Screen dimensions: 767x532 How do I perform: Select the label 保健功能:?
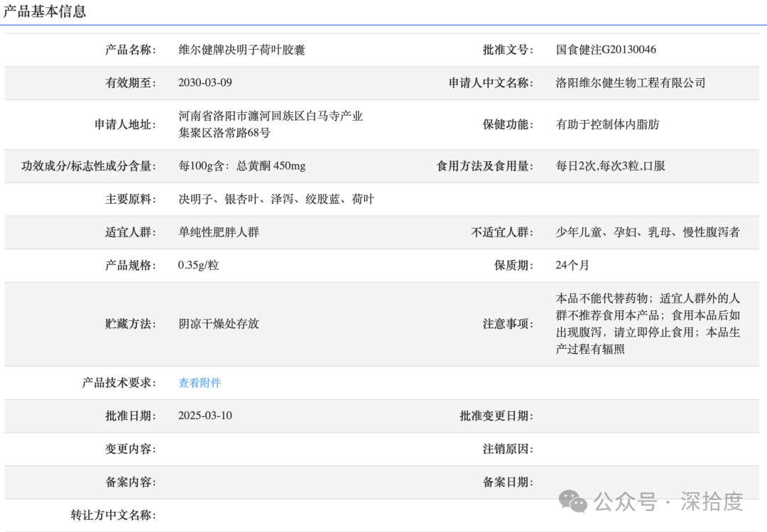[508, 124]
